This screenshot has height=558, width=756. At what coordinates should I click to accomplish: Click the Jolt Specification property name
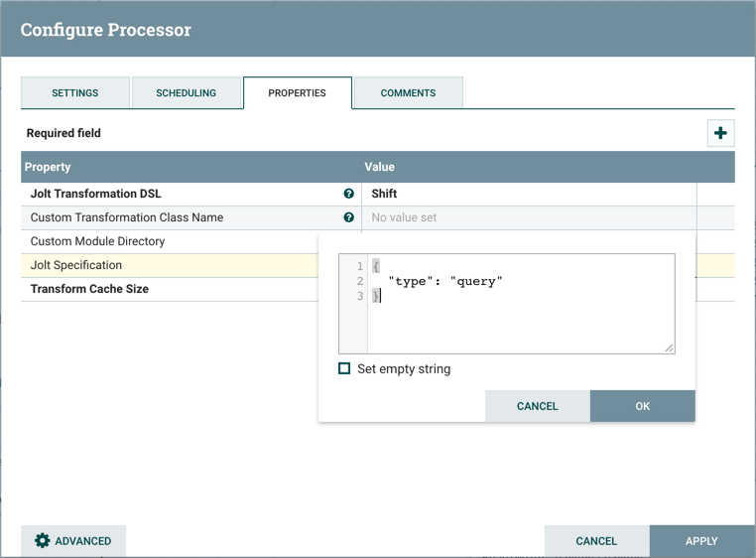[76, 265]
